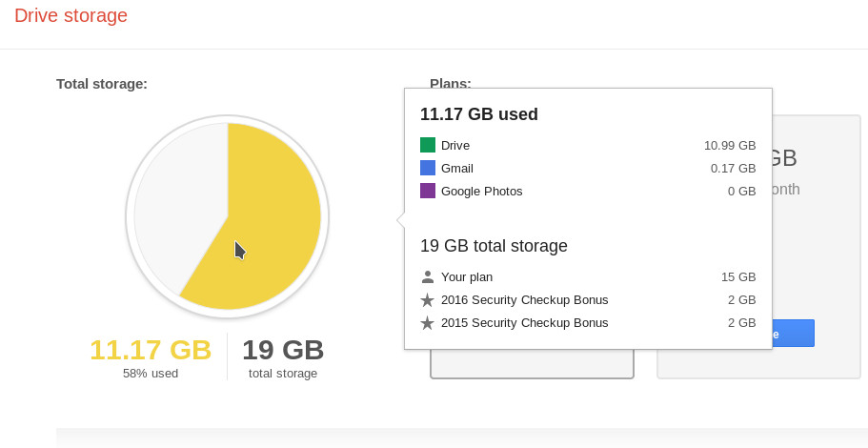Click the Your plan 15 GB row
This screenshot has width=868, height=448.
point(588,276)
